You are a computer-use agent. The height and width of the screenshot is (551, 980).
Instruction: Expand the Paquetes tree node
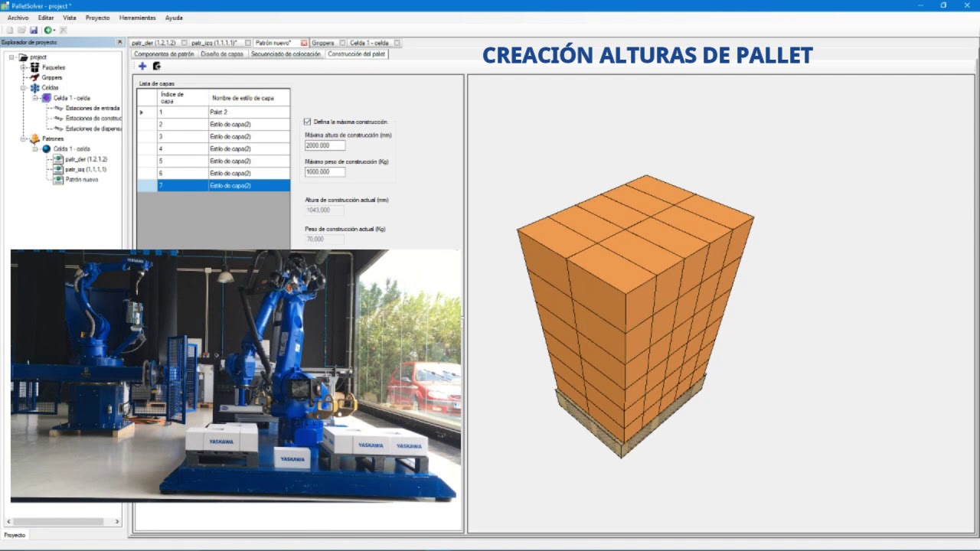(24, 67)
